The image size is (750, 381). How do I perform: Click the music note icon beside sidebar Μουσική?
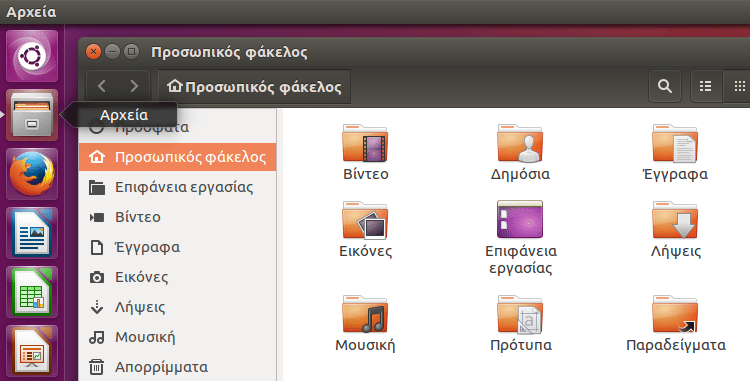(x=97, y=338)
